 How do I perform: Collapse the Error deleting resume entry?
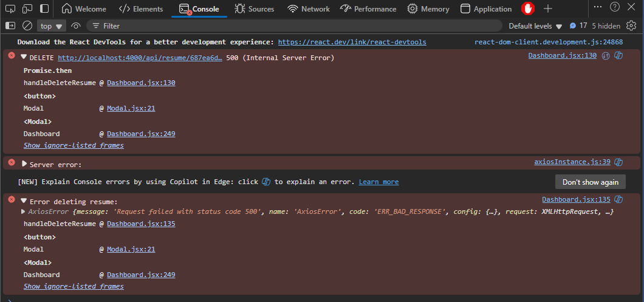click(24, 201)
